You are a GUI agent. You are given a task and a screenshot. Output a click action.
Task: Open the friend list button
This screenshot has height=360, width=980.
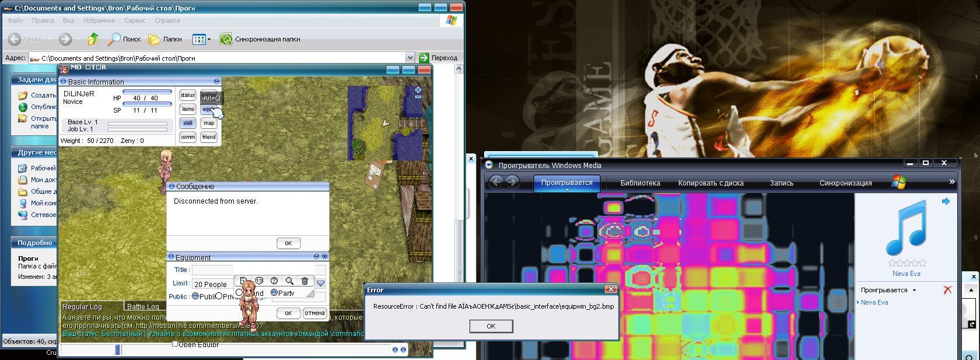(x=209, y=137)
